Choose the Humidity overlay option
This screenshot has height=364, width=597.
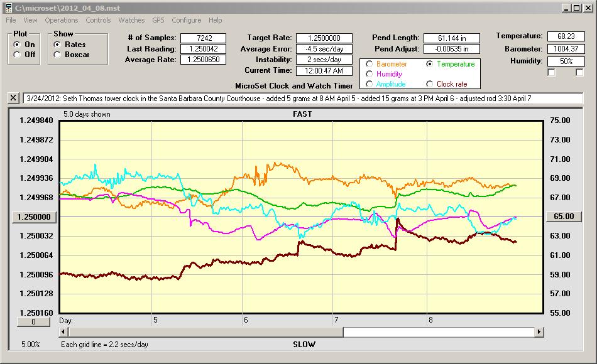[x=369, y=74]
